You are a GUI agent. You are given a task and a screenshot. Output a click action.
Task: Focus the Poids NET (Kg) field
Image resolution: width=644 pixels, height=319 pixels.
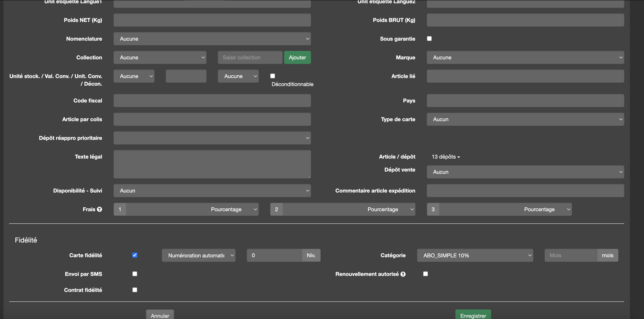[x=212, y=20]
